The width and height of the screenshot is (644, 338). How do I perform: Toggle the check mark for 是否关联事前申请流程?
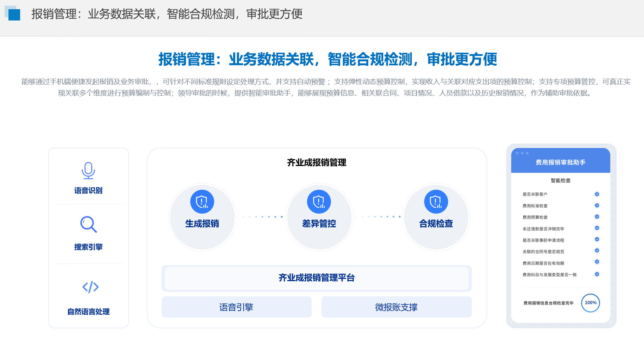pyautogui.click(x=597, y=239)
